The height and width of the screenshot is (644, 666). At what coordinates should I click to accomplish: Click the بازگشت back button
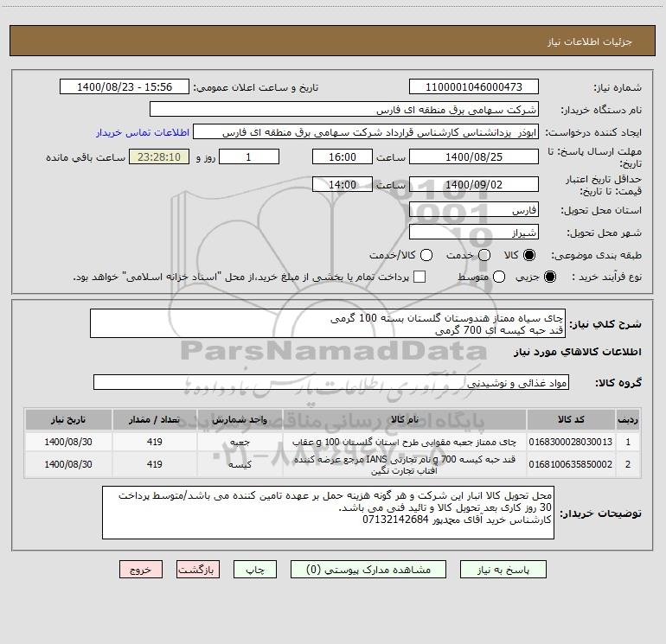click(x=198, y=570)
